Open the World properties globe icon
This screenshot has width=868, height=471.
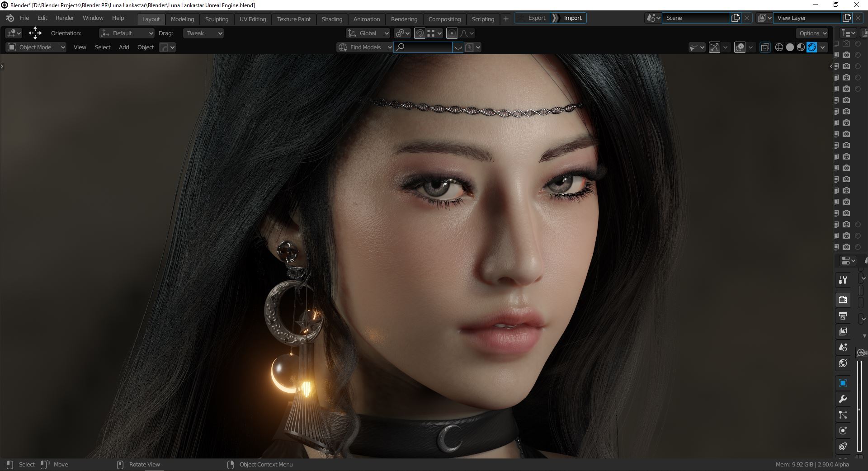click(x=843, y=363)
